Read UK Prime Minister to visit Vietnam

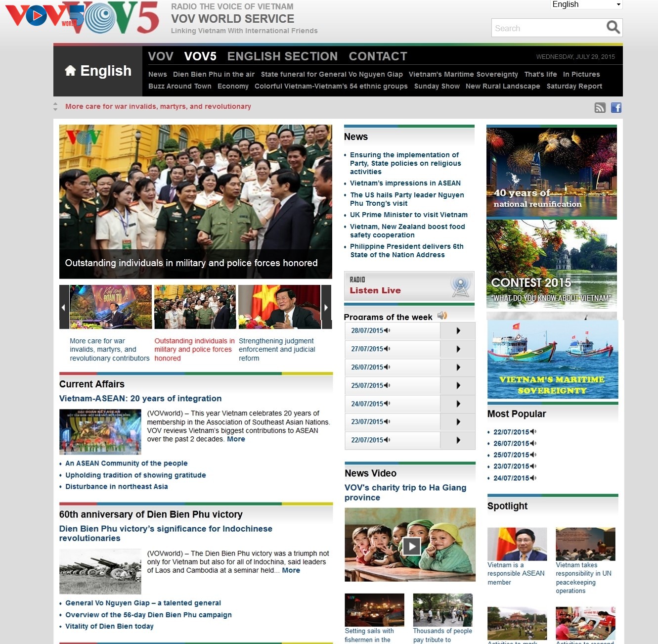pyautogui.click(x=408, y=215)
